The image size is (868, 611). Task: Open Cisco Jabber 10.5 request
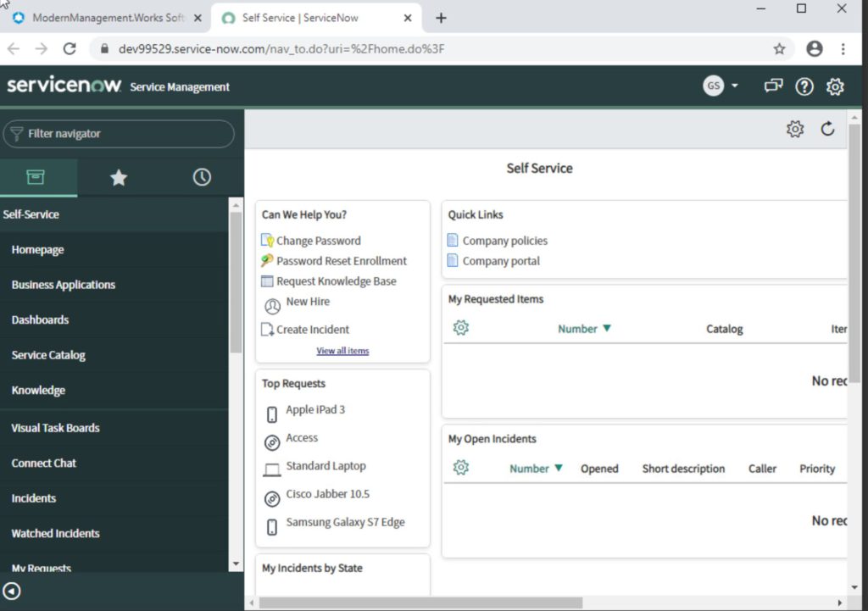pos(327,494)
